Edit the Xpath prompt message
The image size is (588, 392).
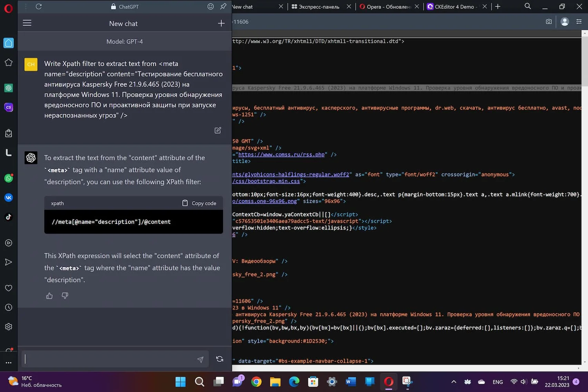pos(218,131)
